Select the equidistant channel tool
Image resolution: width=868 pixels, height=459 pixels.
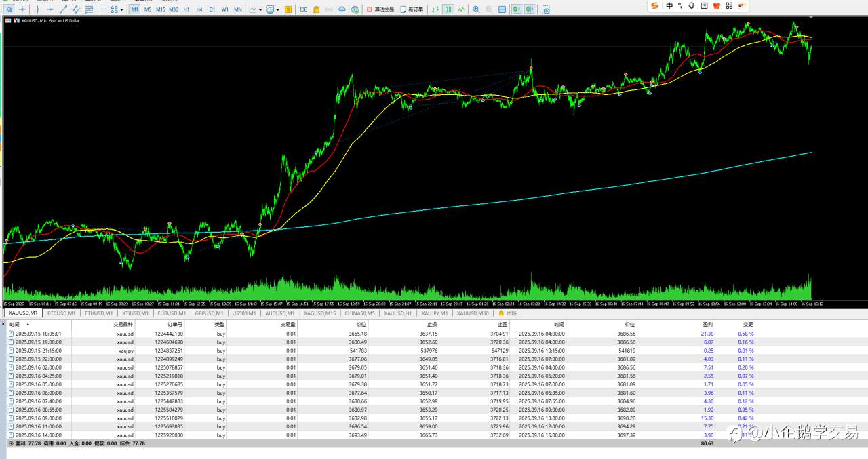click(x=76, y=9)
